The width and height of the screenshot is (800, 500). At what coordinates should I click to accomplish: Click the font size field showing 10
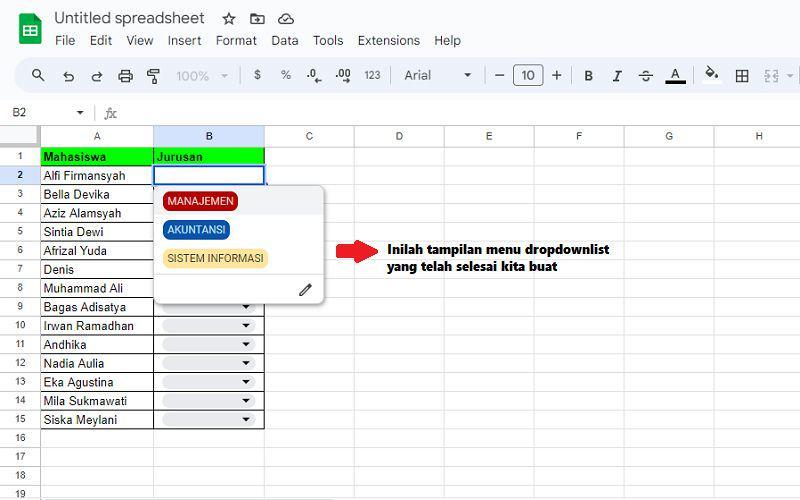(528, 76)
